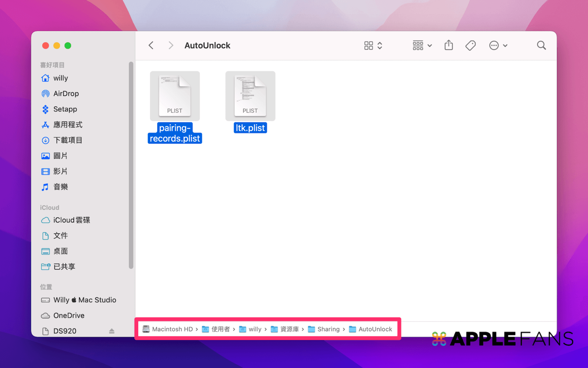588x368 pixels.
Task: Start a search with the magnifier icon
Action: click(x=541, y=45)
